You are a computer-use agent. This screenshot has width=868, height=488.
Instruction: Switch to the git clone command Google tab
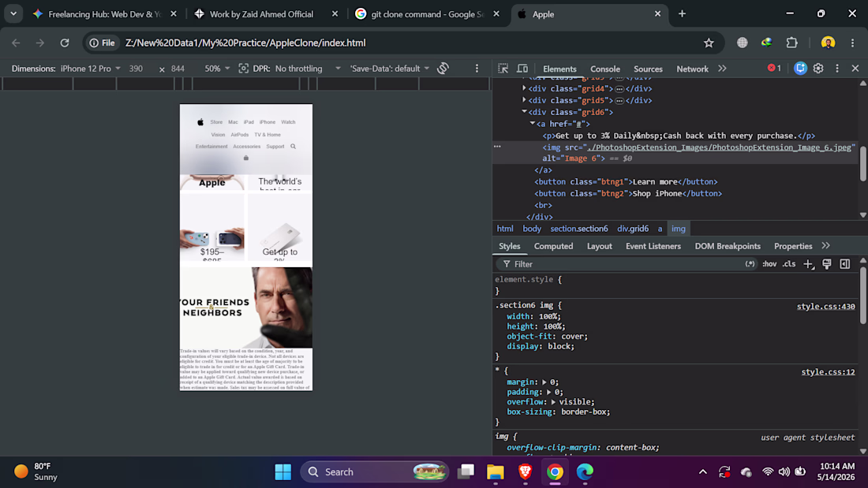427,14
